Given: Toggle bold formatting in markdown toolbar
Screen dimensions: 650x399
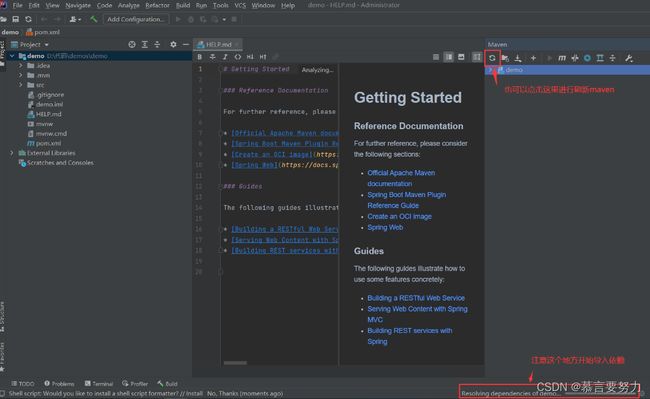Looking at the screenshot, I should tap(200, 57).
